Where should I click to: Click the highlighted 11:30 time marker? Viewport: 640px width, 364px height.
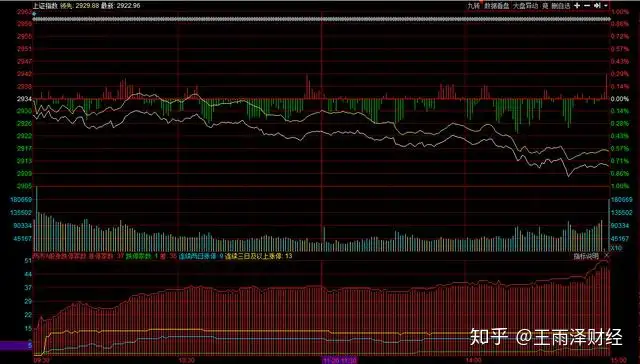(x=340, y=360)
